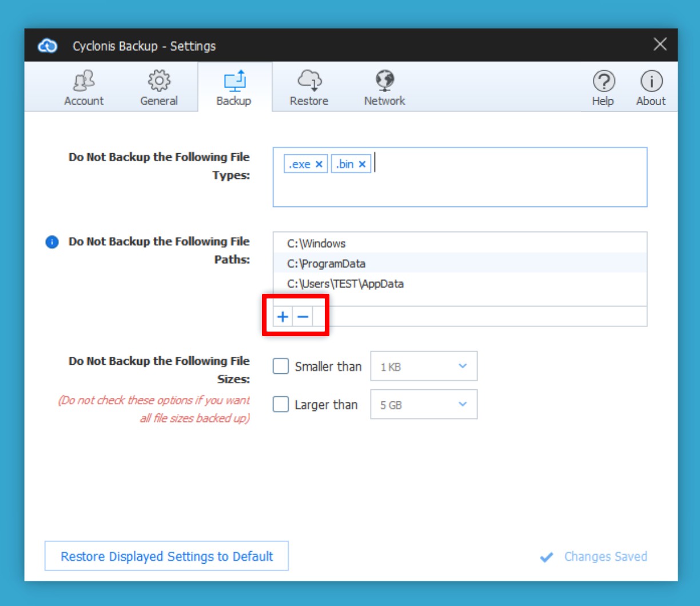
Task: Remove path with the minus icon
Action: coord(303,316)
